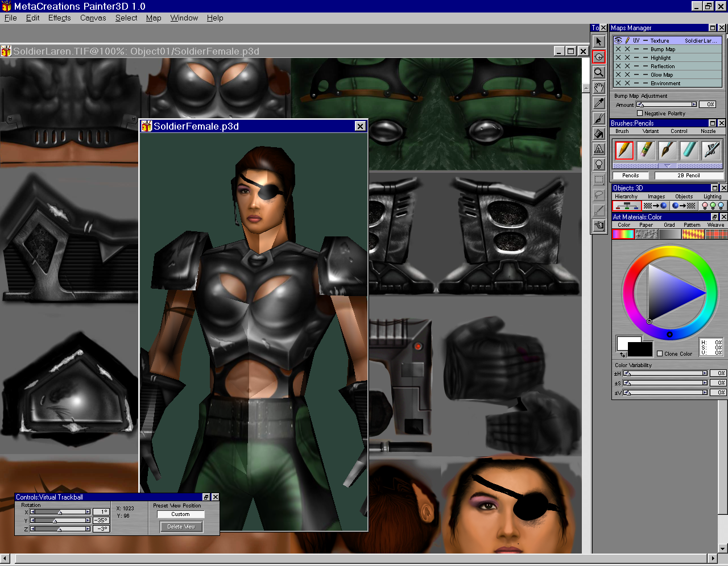The image size is (728, 566).
Task: Open the Map menu
Action: click(x=154, y=18)
